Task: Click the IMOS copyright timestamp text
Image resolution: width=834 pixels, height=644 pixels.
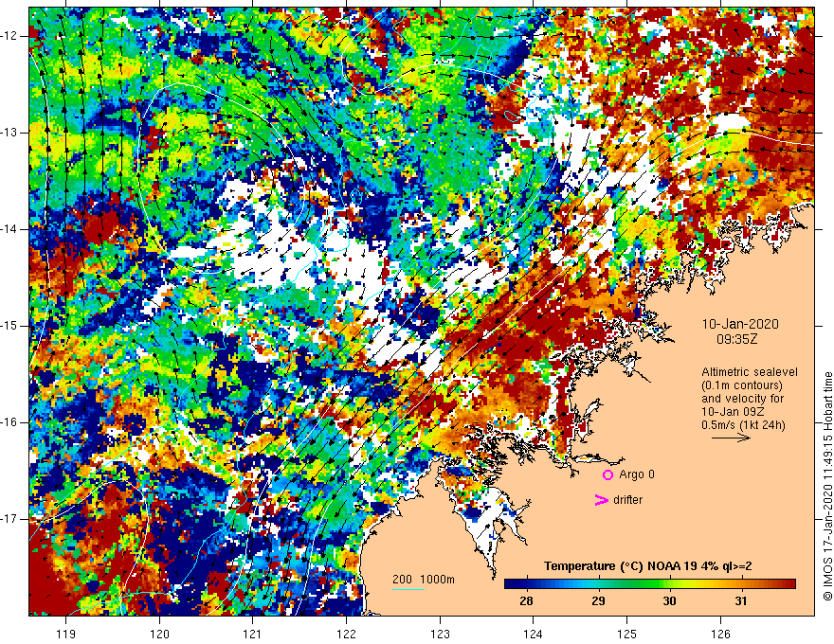Action: click(827, 487)
